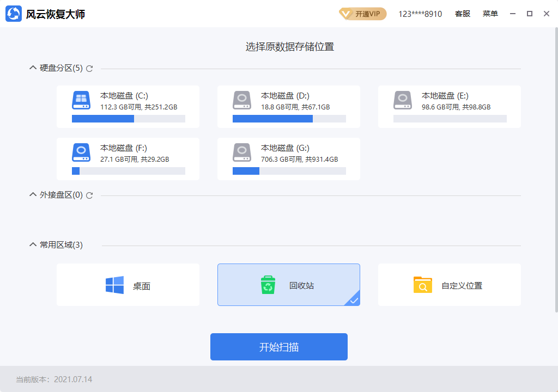Toggle the 回收站 selected checkmark
Viewport: 558px width, 392px height.
point(354,300)
